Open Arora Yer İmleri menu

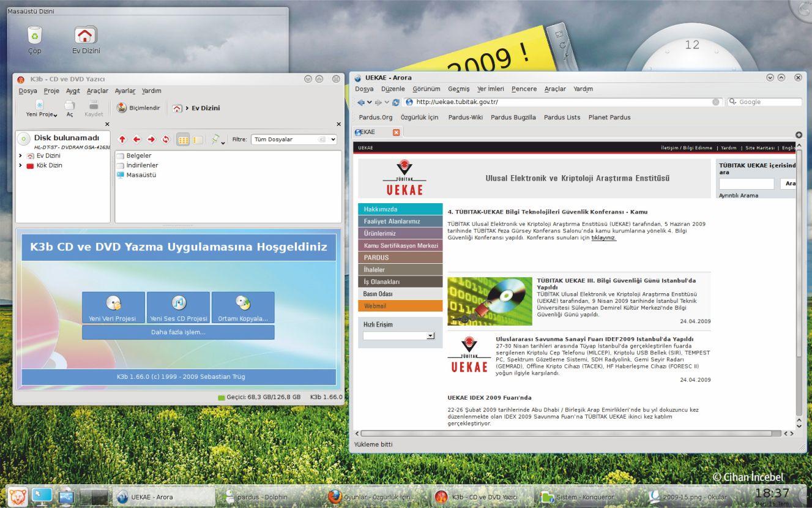[x=491, y=89]
